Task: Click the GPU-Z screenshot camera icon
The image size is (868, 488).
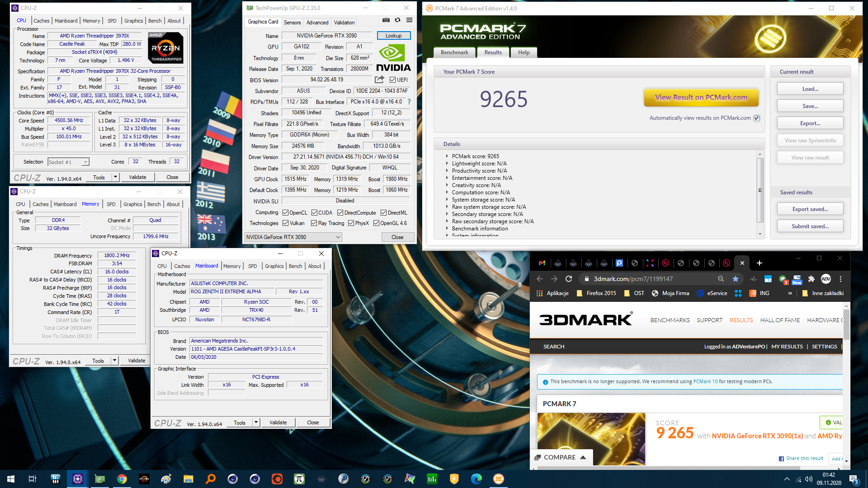Action: 386,20
